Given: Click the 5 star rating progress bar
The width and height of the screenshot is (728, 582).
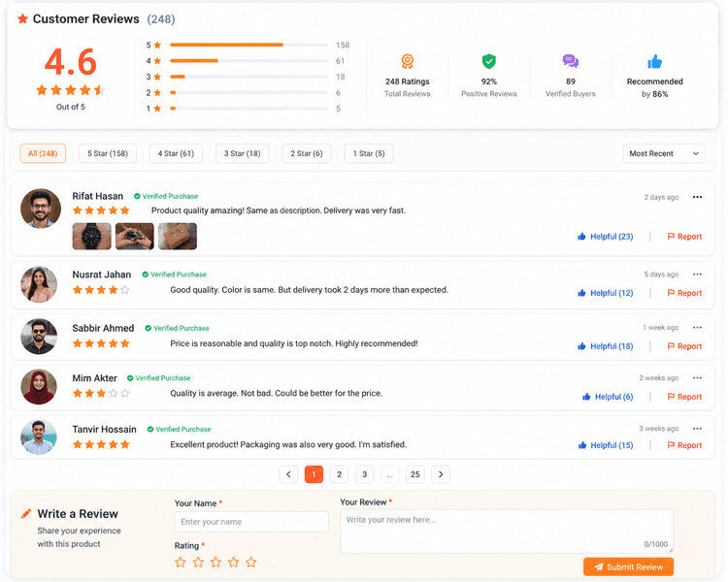Looking at the screenshot, I should pyautogui.click(x=248, y=45).
